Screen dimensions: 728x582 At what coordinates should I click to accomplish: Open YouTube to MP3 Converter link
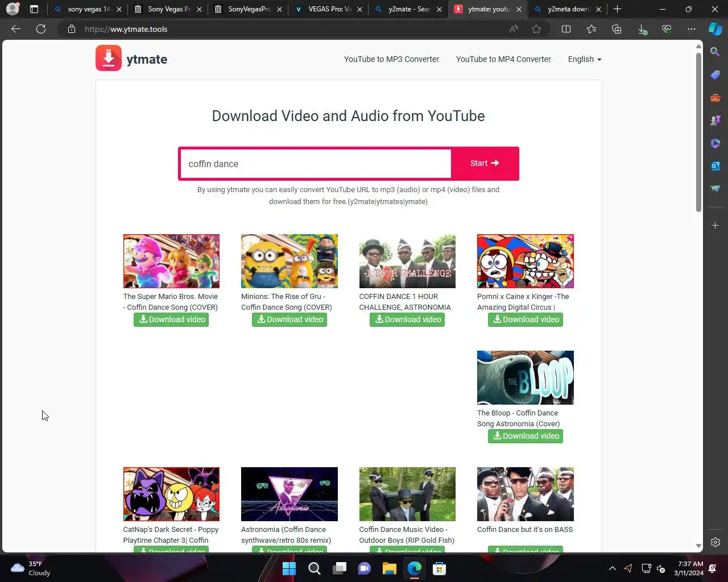(x=391, y=59)
